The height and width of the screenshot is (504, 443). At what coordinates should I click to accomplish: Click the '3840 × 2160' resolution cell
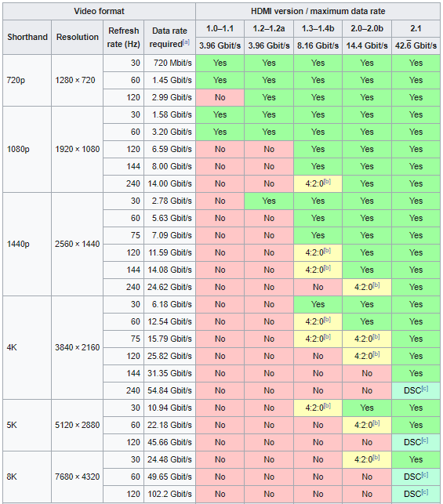pyautogui.click(x=78, y=347)
